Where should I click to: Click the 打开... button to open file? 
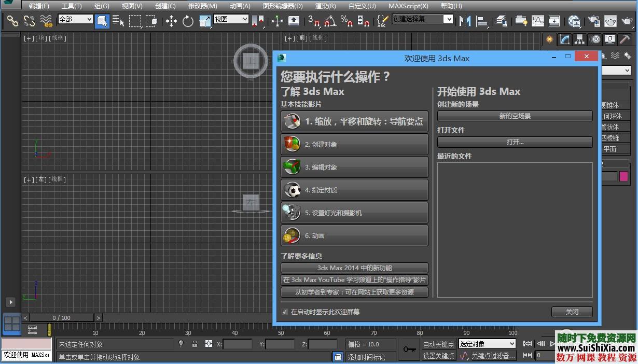click(515, 142)
